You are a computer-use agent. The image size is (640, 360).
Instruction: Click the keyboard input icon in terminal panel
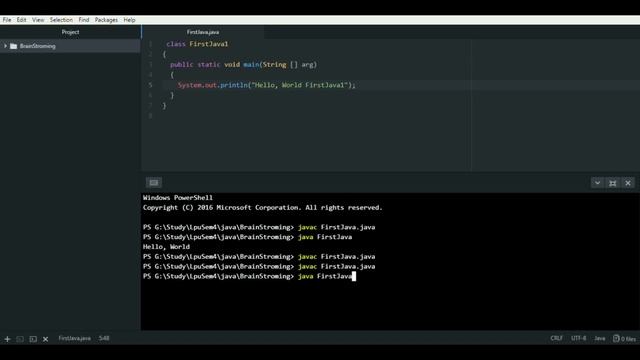[x=153, y=182]
